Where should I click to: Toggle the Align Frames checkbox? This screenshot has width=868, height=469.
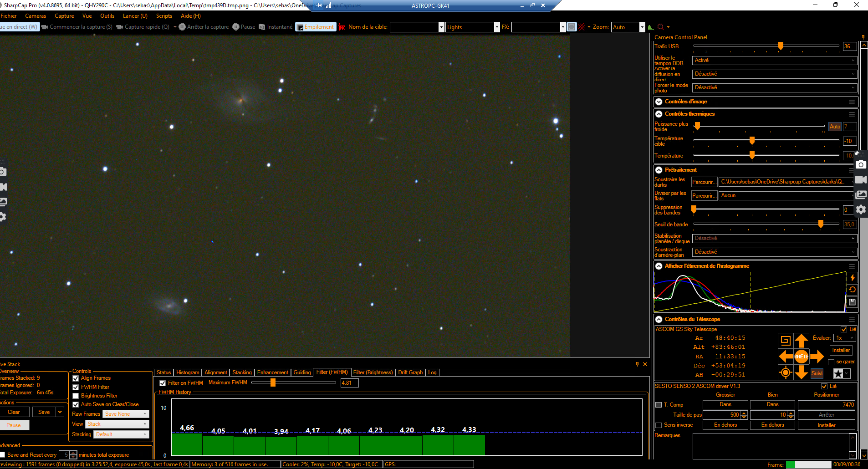click(76, 378)
